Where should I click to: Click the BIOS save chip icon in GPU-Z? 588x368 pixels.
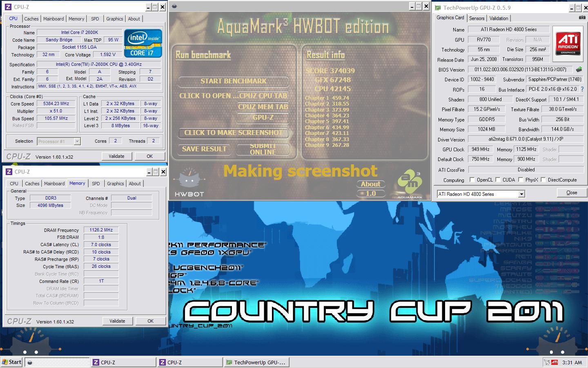[579, 70]
